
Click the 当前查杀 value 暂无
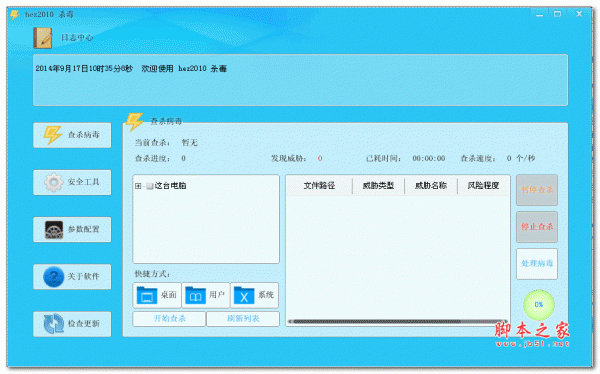click(x=189, y=143)
